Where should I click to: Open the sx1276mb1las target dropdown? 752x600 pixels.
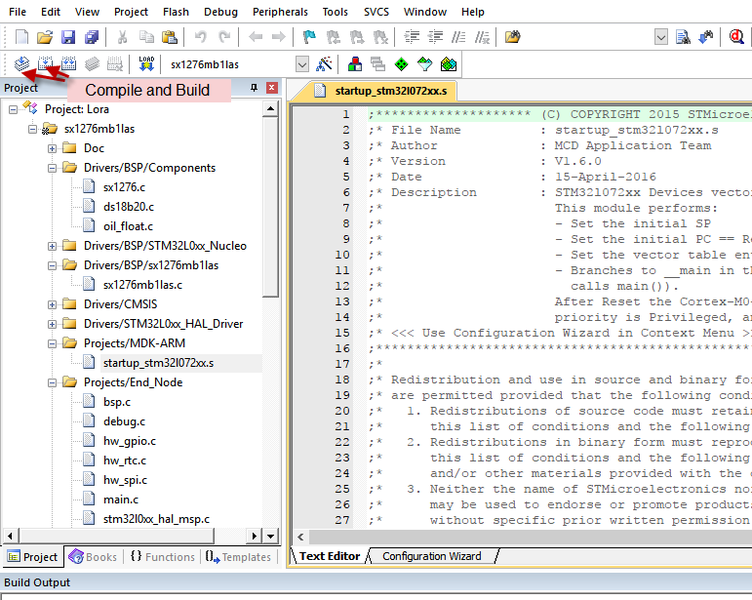click(x=302, y=64)
